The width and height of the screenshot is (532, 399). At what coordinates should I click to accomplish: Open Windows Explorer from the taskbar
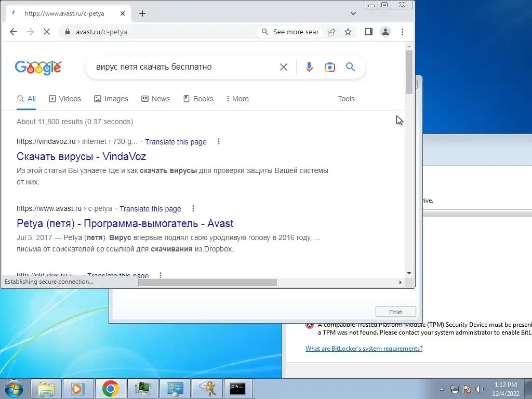tap(46, 389)
